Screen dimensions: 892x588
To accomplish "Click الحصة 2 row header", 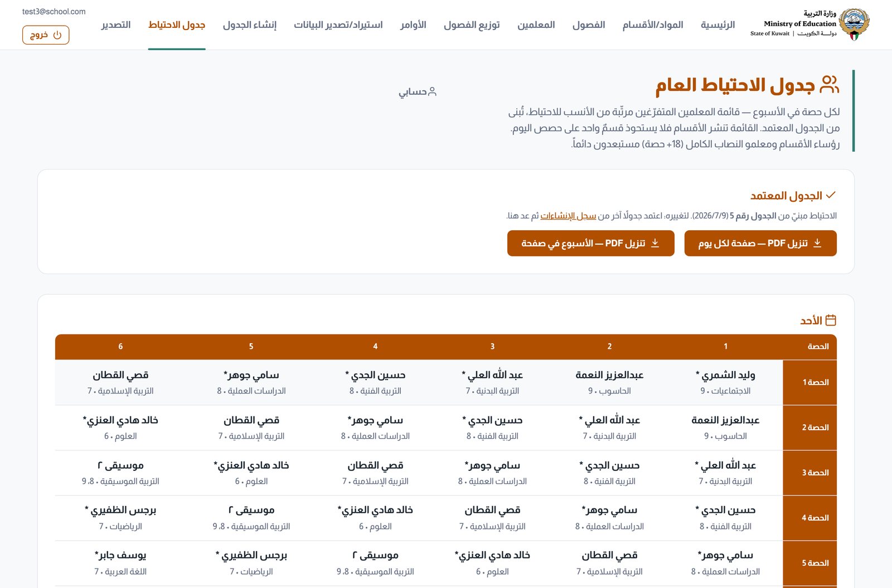I will tap(809, 427).
